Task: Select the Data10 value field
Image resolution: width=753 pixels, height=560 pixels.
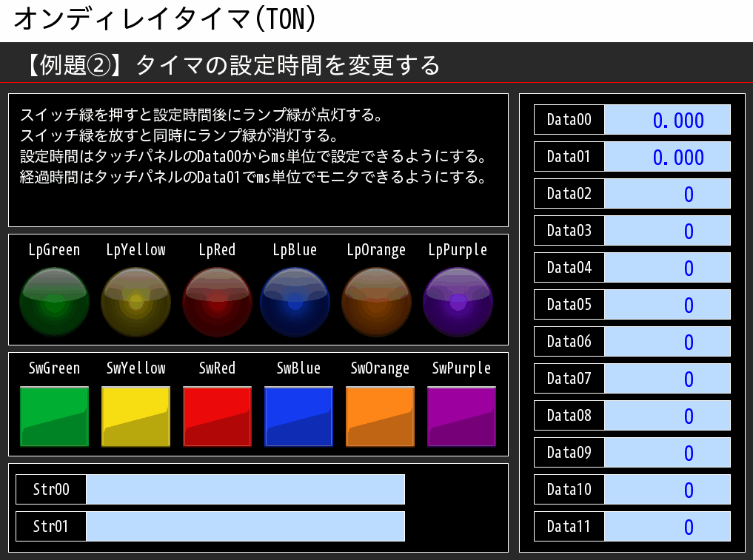Action: coord(667,490)
